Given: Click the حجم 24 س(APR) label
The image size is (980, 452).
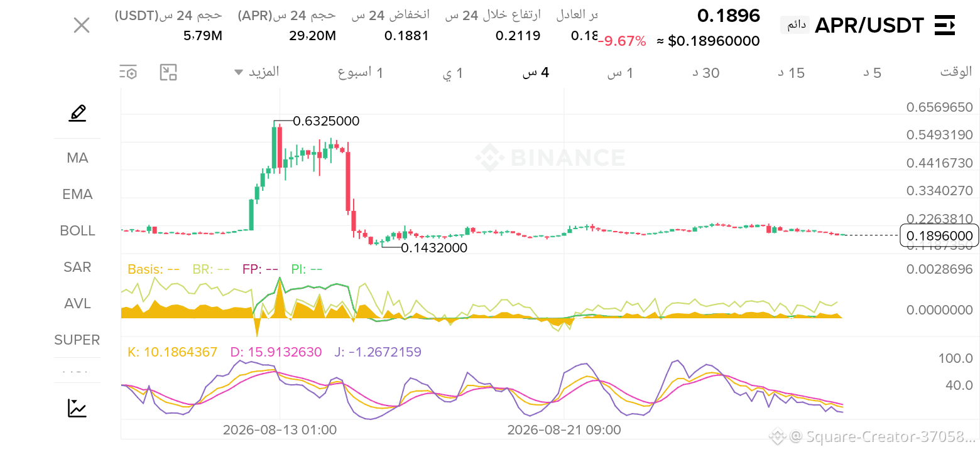Looking at the screenshot, I should pos(286,15).
